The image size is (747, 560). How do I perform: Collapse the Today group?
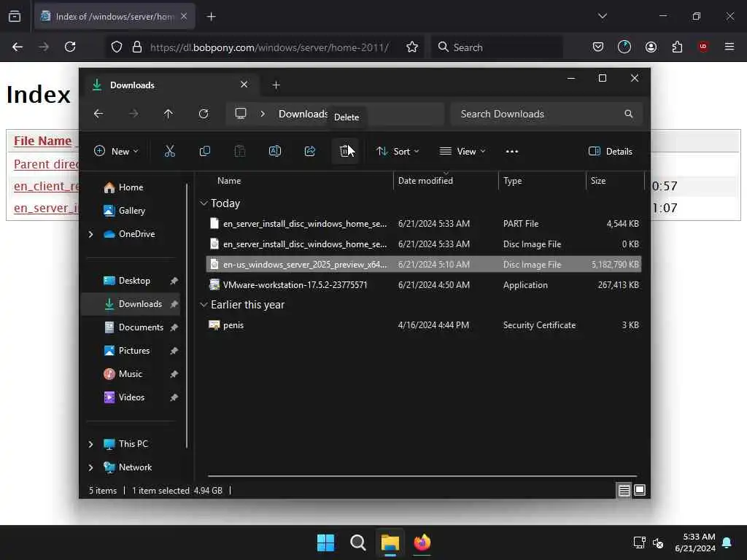click(x=204, y=203)
